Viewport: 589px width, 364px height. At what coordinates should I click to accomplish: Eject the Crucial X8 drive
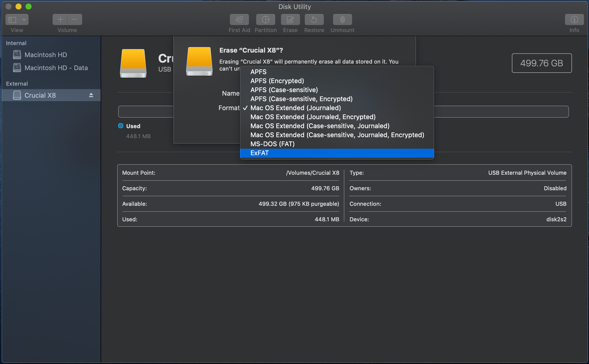90,95
